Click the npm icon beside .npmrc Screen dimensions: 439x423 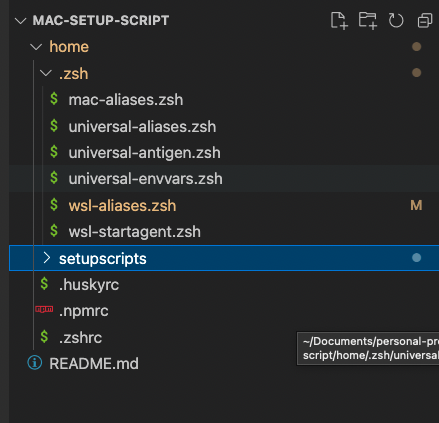pos(44,309)
